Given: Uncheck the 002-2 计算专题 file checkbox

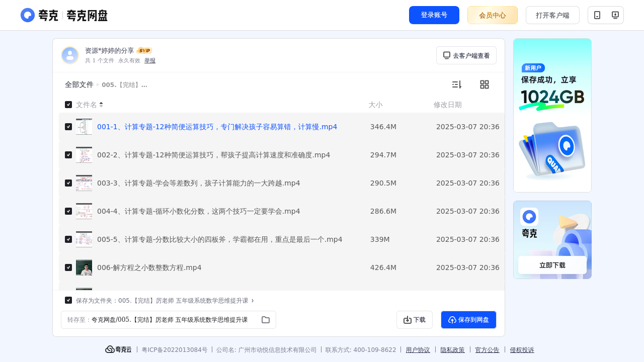Looking at the screenshot, I should coord(68,155).
